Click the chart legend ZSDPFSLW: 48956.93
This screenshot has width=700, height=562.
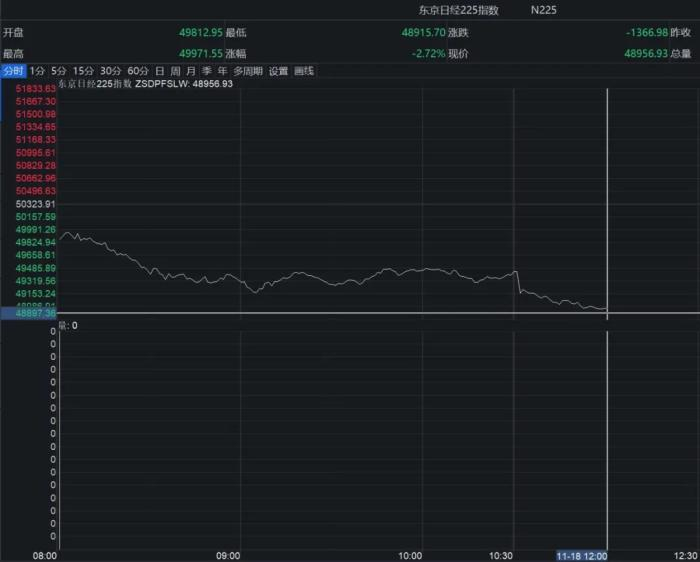pyautogui.click(x=183, y=84)
